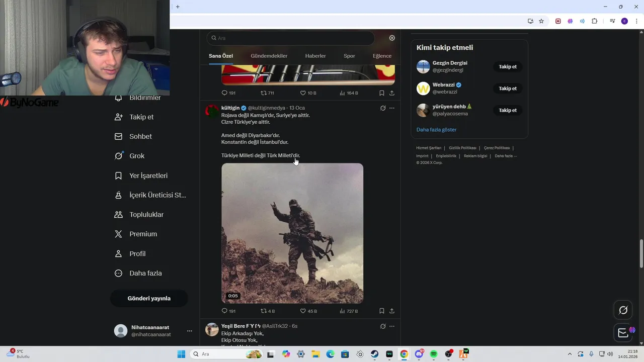Screen dimensions: 644x362
Task: Install app icon in address bar
Action: (530, 21)
